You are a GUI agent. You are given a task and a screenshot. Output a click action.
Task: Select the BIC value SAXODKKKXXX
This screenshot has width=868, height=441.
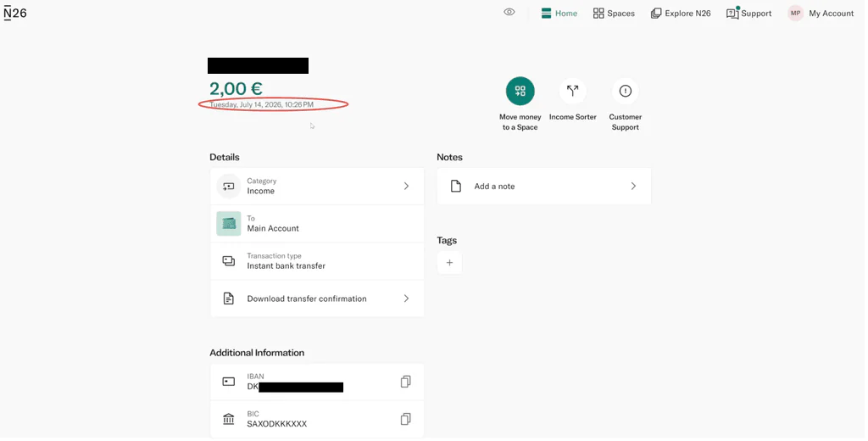[x=277, y=424]
